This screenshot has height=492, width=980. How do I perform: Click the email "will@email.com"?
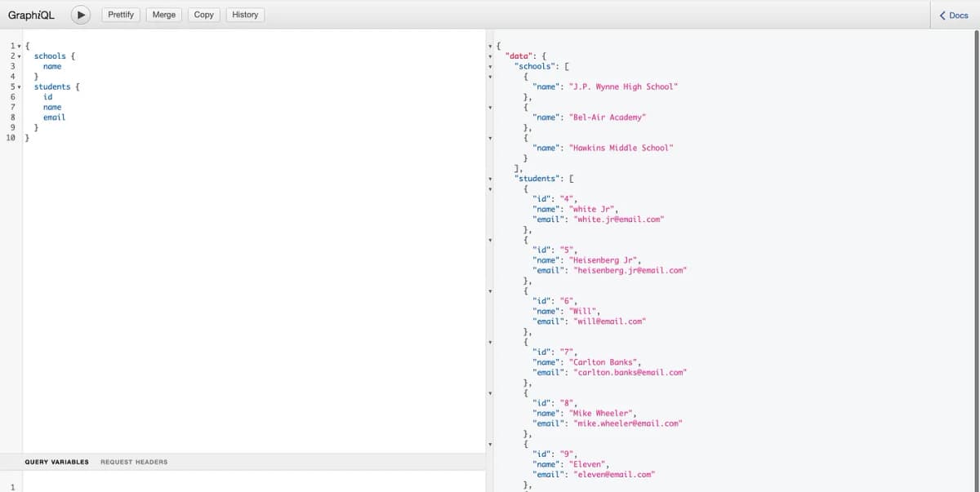[x=610, y=321]
